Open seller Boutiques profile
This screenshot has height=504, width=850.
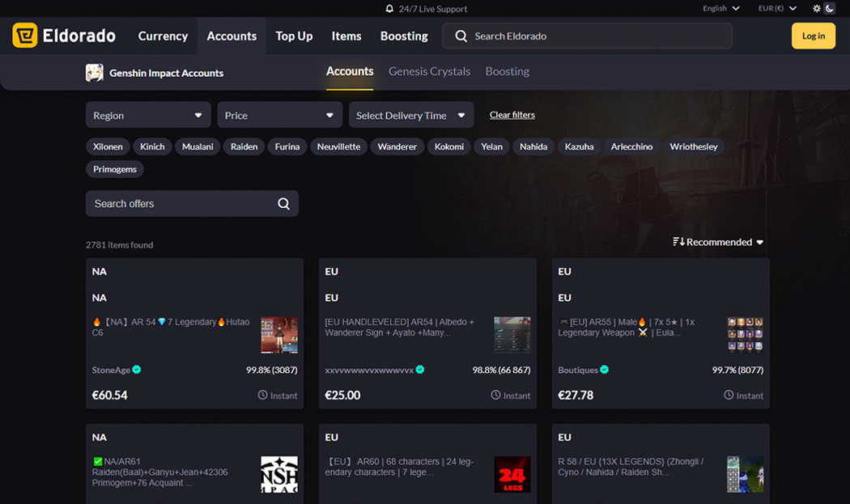tap(578, 371)
